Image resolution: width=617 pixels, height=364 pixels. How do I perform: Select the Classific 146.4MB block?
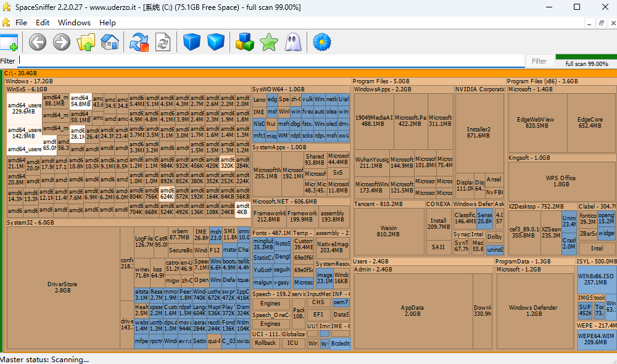(x=465, y=218)
